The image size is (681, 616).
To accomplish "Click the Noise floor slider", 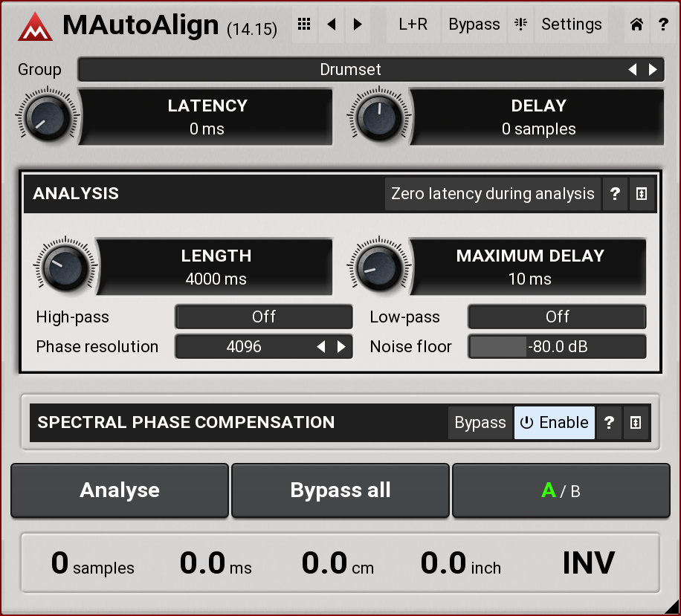I will coord(557,347).
